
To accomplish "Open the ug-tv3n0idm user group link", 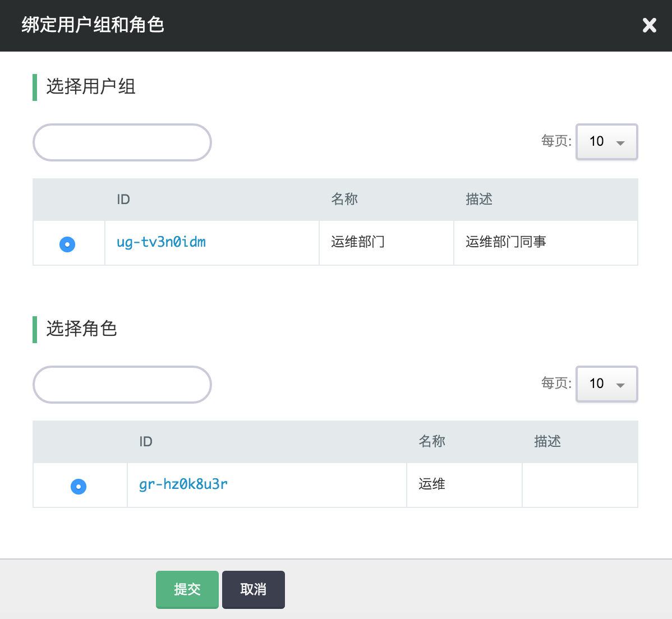I will click(161, 242).
